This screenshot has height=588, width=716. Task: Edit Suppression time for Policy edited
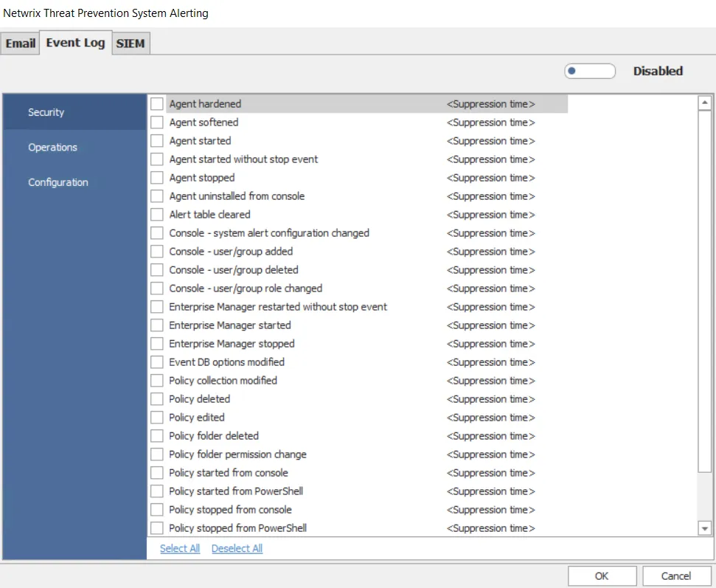coord(491,417)
